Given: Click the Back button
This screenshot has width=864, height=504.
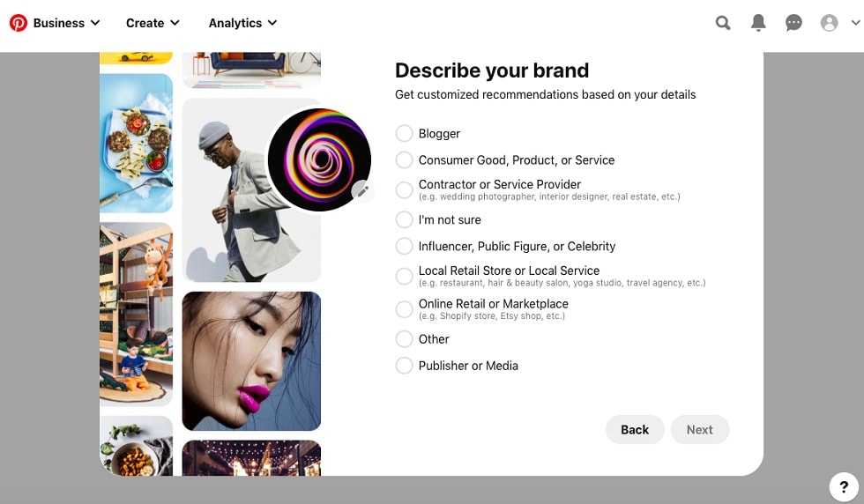Looking at the screenshot, I should point(635,430).
